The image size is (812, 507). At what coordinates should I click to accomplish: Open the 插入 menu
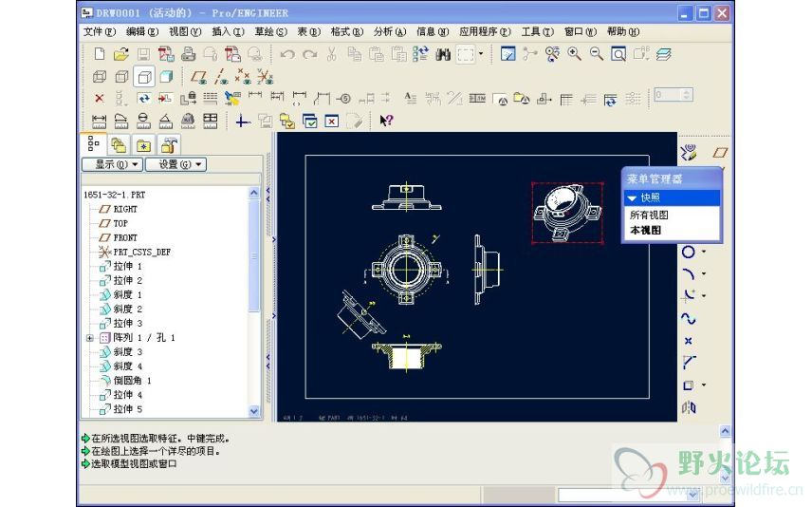228,31
